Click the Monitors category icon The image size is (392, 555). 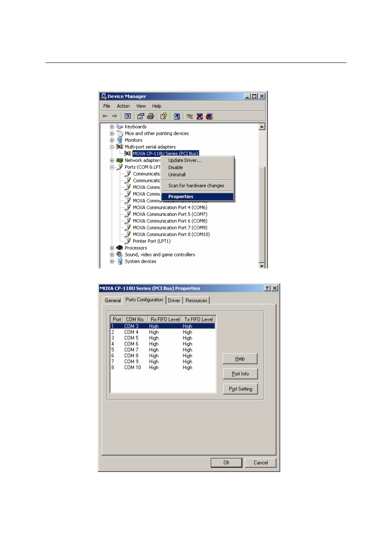pos(120,140)
